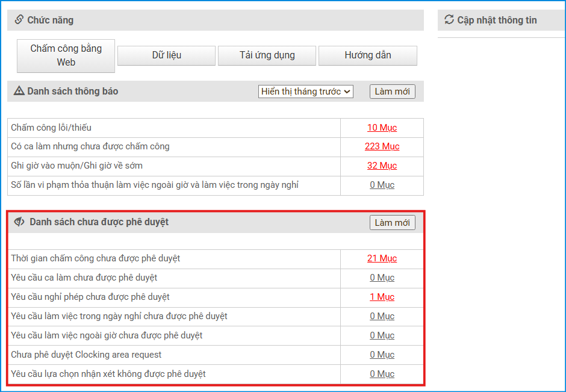
Task: Click the refresh arrows icon beside Cập nhật thông tin
Action: click(x=449, y=20)
